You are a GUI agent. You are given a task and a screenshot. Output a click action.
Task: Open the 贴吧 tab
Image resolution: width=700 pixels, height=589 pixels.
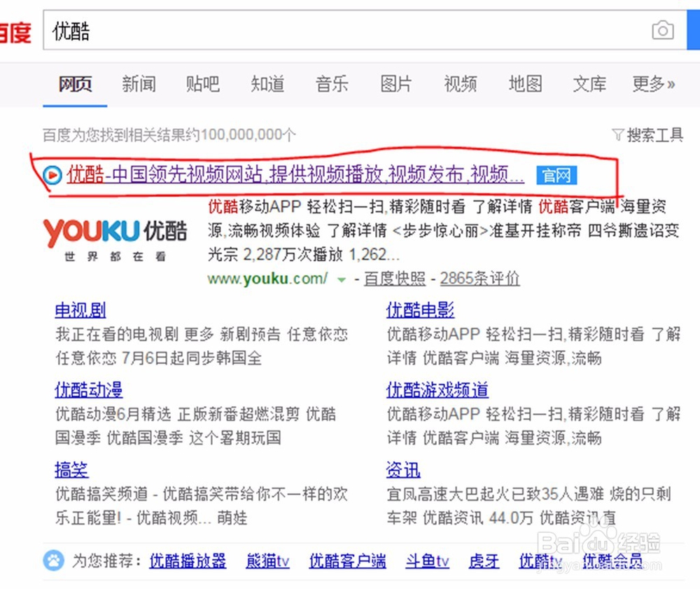(x=203, y=83)
